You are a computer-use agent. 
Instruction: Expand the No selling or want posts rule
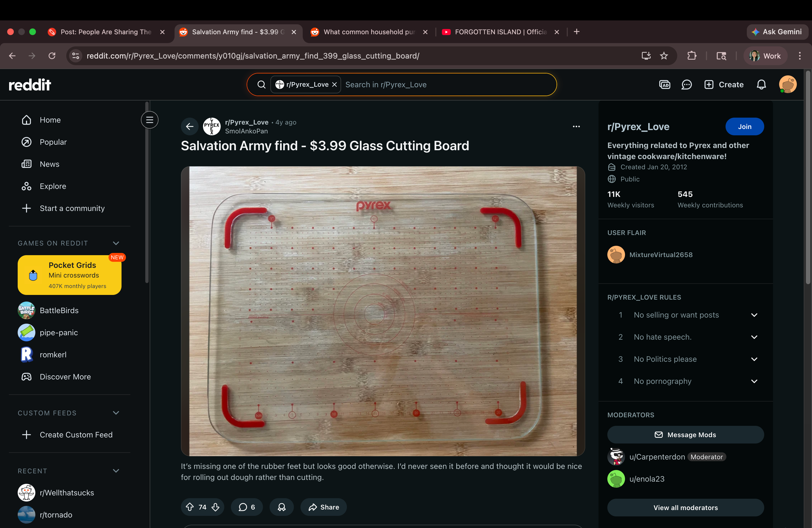754,315
